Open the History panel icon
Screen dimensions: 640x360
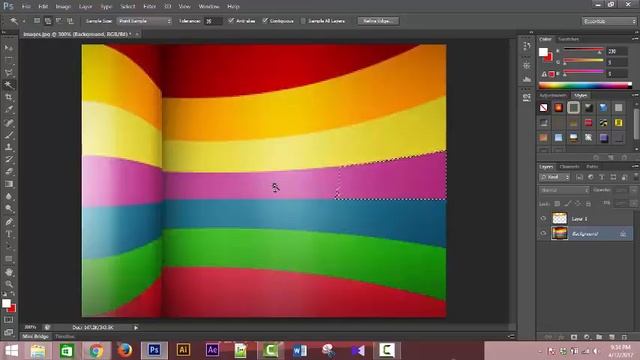[x=527, y=47]
